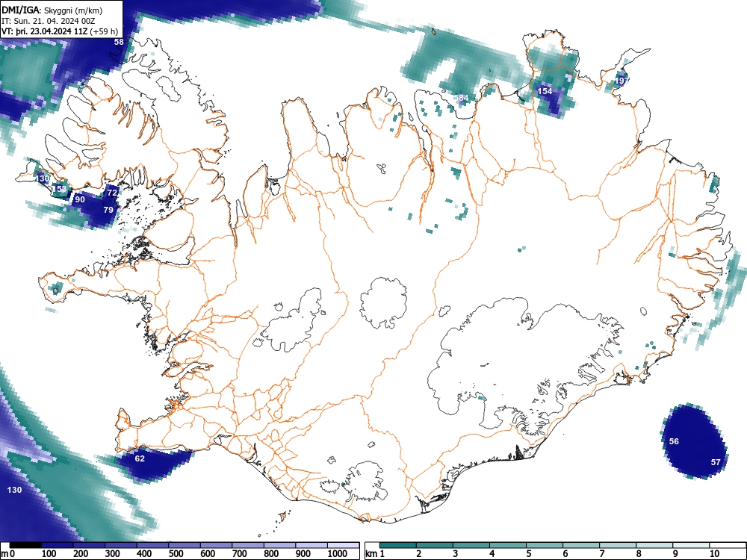
Task: Click the "130" label on the western peninsula tip
Action: point(43,178)
